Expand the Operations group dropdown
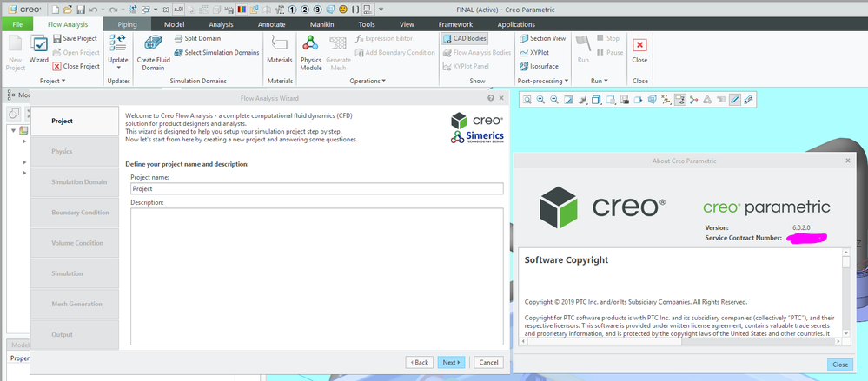Image resolution: width=868 pixels, height=381 pixels. click(368, 81)
